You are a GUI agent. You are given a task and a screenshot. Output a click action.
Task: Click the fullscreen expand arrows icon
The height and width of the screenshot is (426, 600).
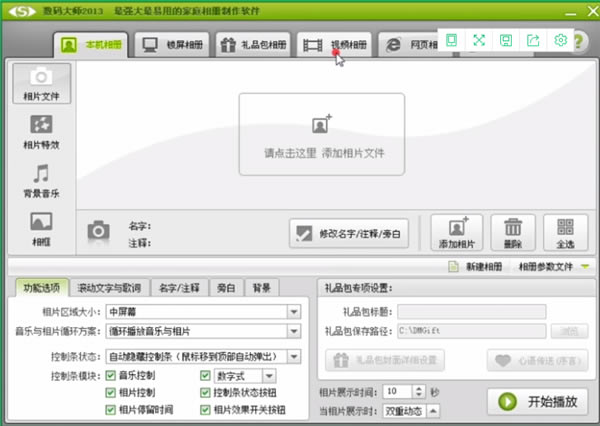[x=479, y=40]
